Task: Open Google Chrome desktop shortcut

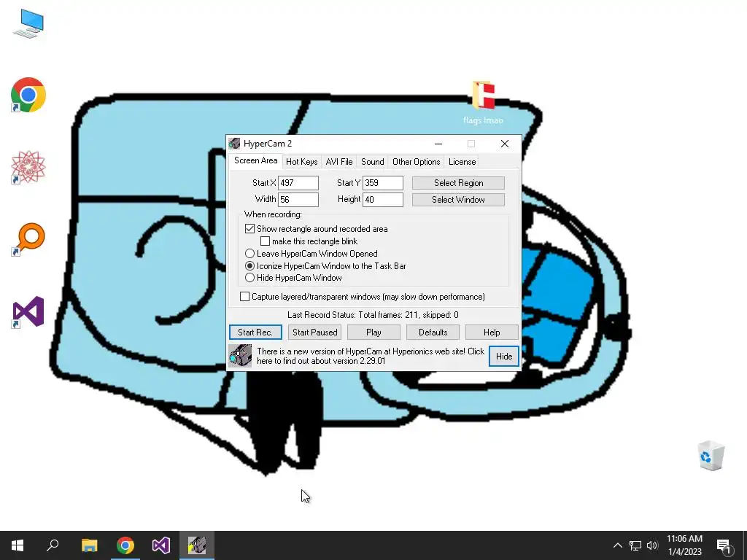Action: pos(28,95)
